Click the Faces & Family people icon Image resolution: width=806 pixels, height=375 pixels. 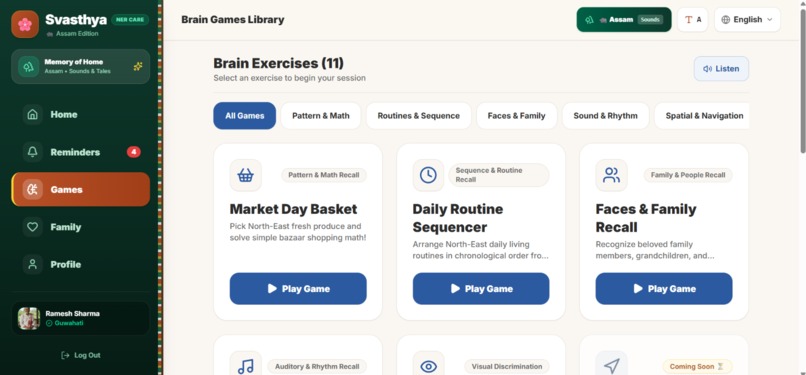(x=611, y=175)
